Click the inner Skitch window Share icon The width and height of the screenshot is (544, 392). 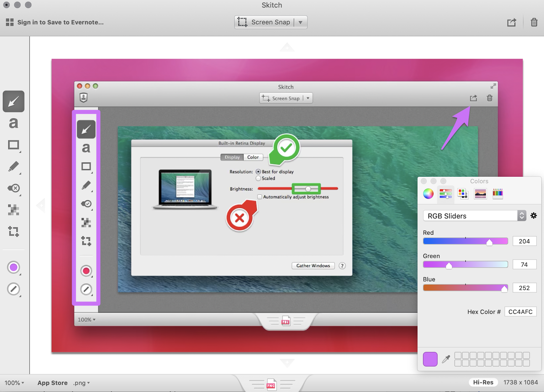[x=473, y=98]
